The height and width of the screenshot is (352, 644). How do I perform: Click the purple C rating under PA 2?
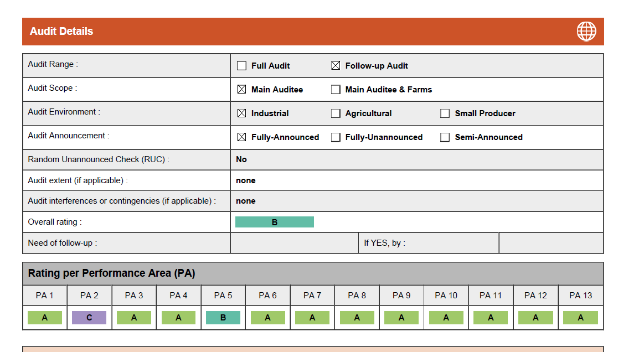(x=89, y=318)
